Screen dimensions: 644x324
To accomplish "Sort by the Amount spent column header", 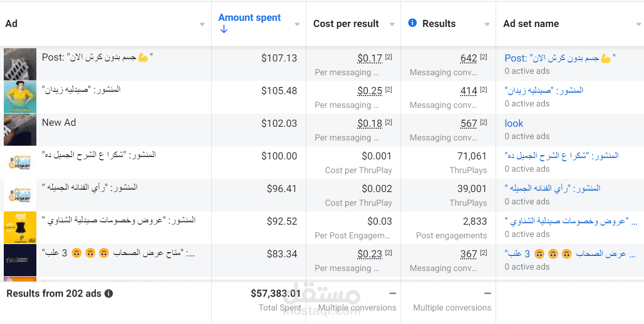I will coord(249,18).
